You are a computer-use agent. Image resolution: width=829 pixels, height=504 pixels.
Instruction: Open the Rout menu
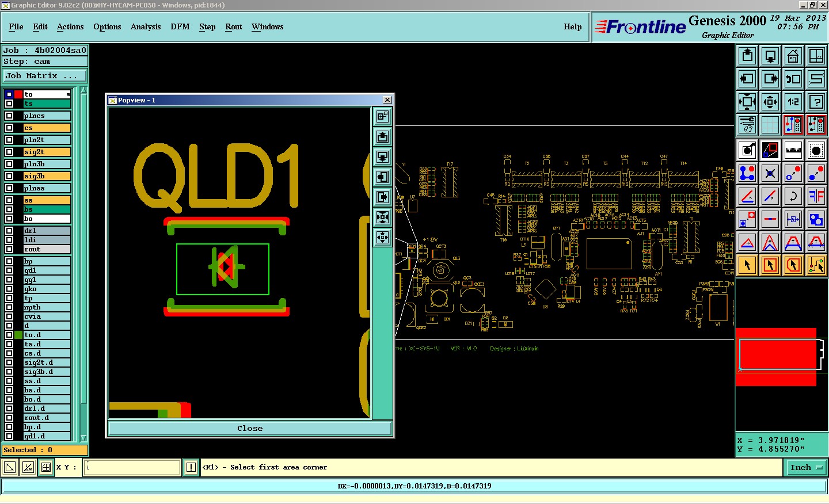[x=234, y=26]
